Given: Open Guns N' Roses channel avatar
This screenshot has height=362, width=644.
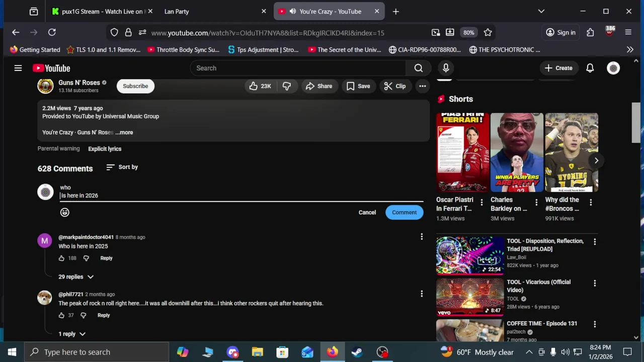Looking at the screenshot, I should (x=45, y=86).
